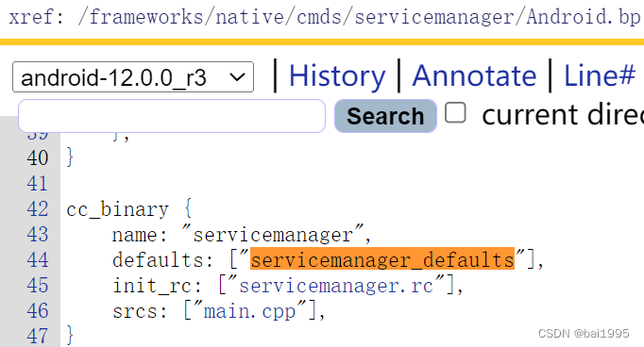The image size is (644, 347).
Task: Jump to line number 45
Action: pyautogui.click(x=38, y=285)
